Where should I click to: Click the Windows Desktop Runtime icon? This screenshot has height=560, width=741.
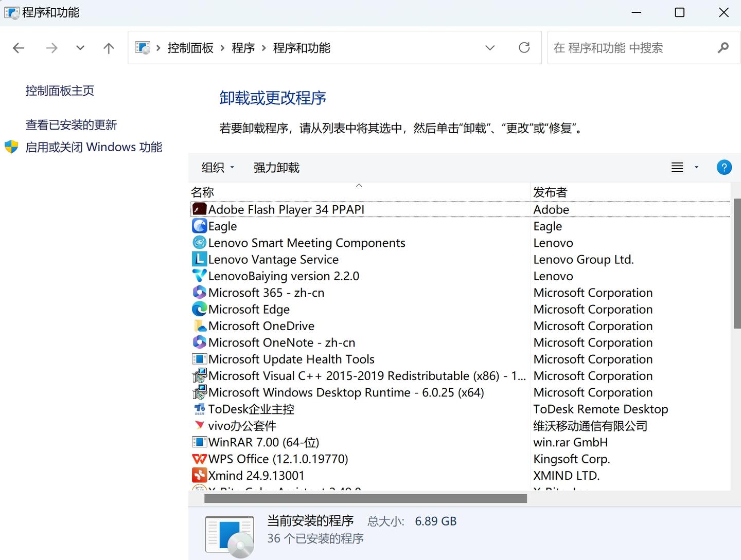coord(199,392)
